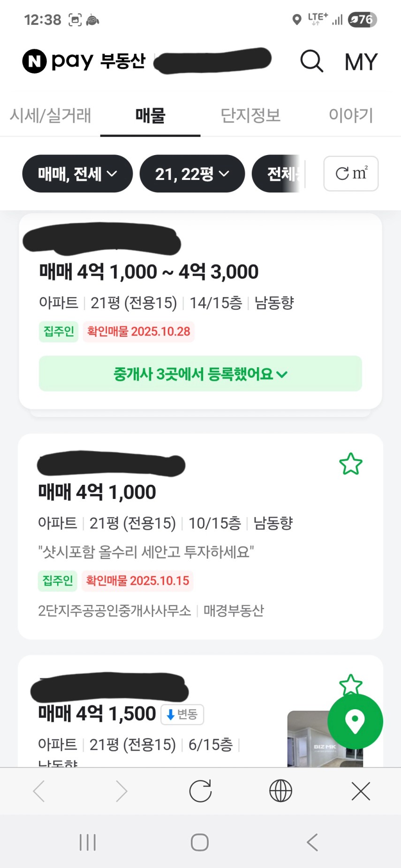Tap the browser globe icon
The width and height of the screenshot is (401, 868).
pos(280,791)
